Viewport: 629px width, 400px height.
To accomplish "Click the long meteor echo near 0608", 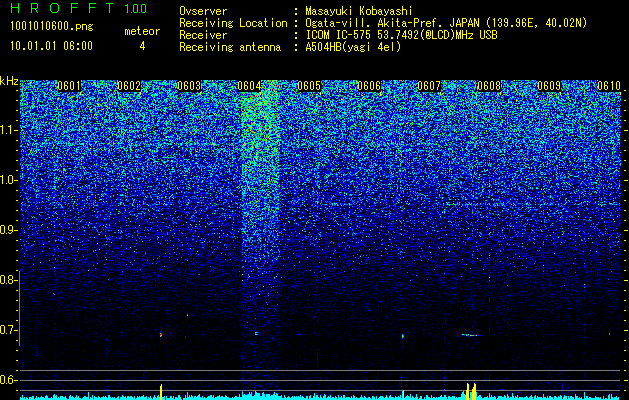I will 471,335.
